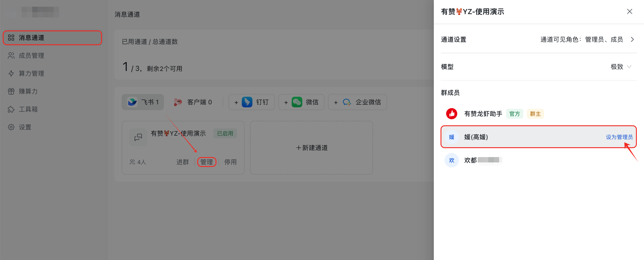Open 消息通道 in the sidebar
The height and width of the screenshot is (260, 644).
(52, 38)
